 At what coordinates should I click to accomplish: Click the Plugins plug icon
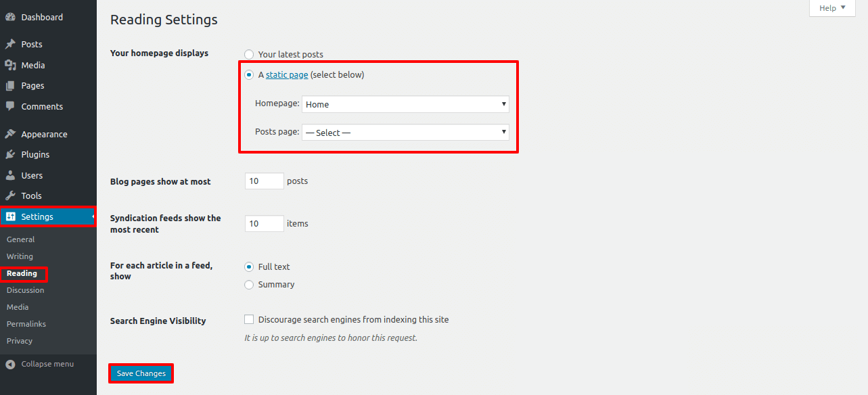pyautogui.click(x=10, y=155)
